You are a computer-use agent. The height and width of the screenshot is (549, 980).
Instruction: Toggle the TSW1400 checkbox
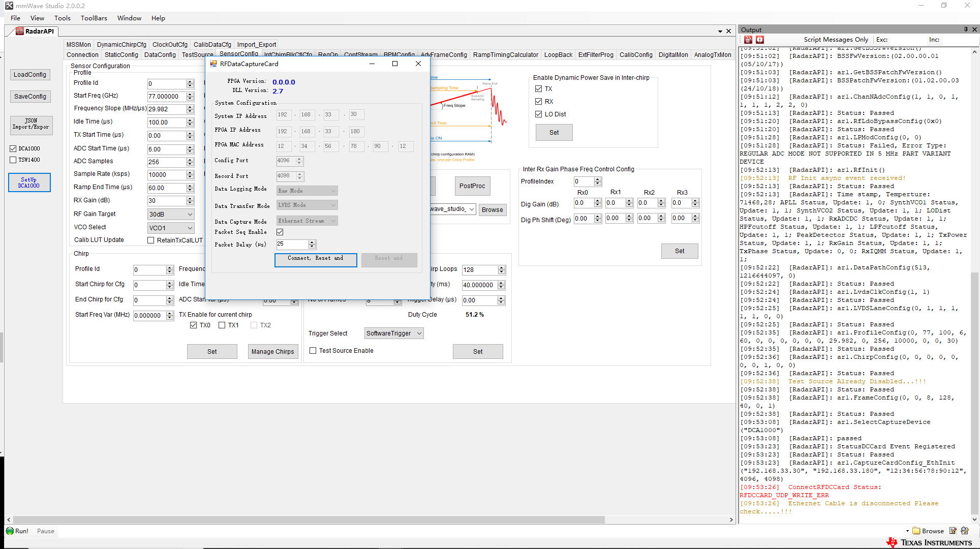tap(13, 160)
